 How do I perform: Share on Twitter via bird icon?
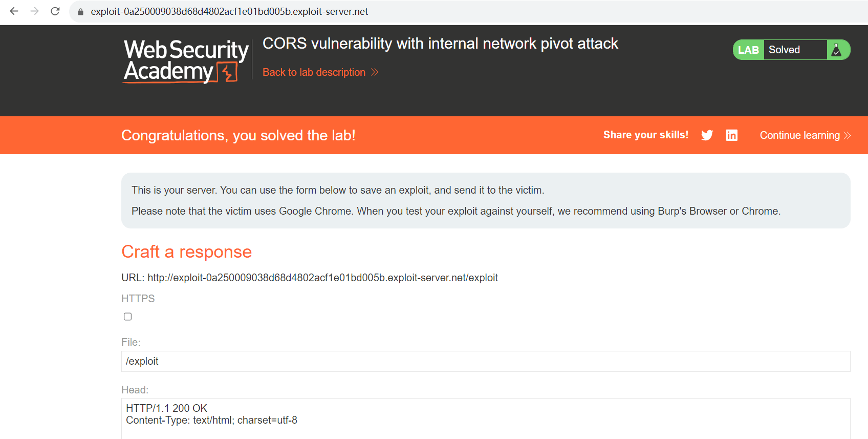[x=707, y=135]
